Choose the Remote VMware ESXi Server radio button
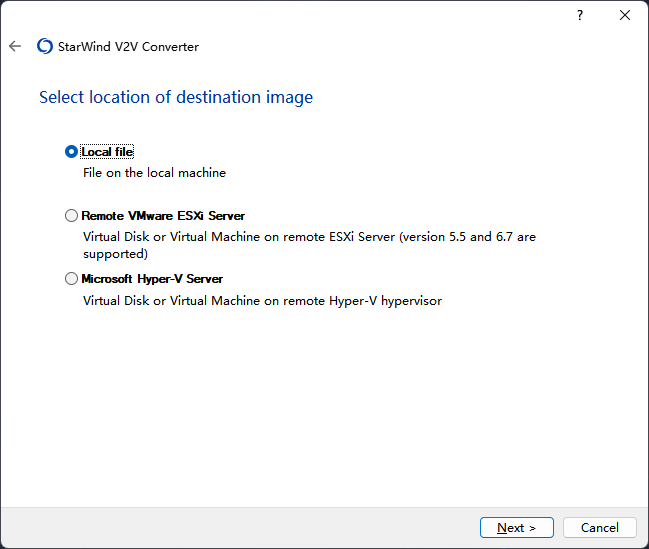 (x=71, y=215)
